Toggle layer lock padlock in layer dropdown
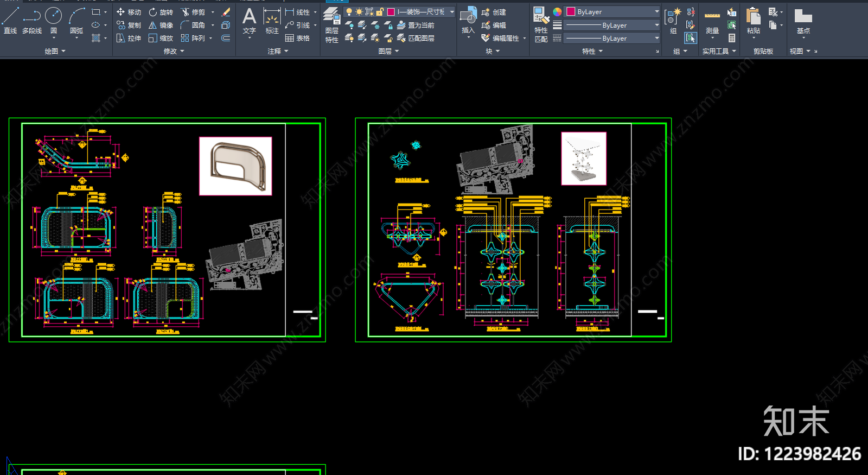This screenshot has width=868, height=475. tap(380, 11)
